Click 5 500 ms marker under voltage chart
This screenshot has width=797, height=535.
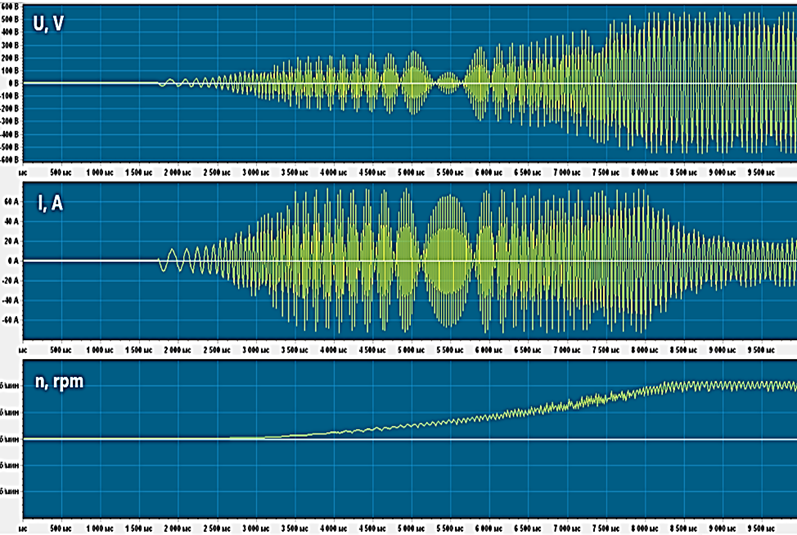click(448, 173)
